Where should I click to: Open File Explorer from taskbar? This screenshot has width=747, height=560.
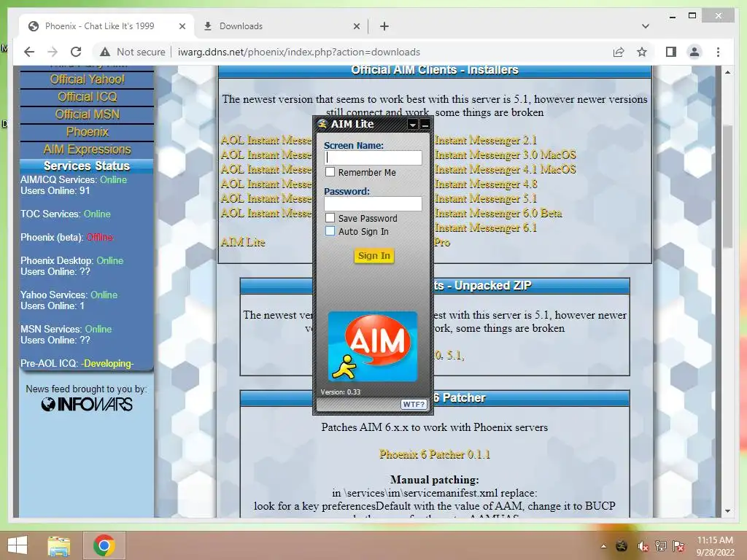point(59,545)
